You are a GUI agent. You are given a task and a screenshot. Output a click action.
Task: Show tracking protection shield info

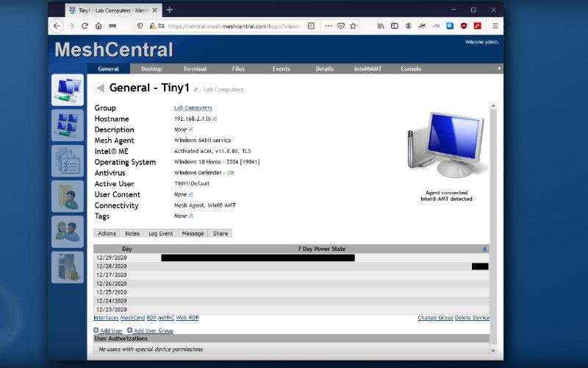coord(140,26)
